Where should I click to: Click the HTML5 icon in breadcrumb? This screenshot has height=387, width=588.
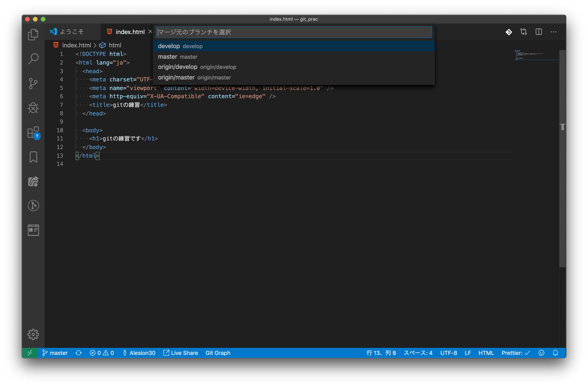(x=56, y=45)
